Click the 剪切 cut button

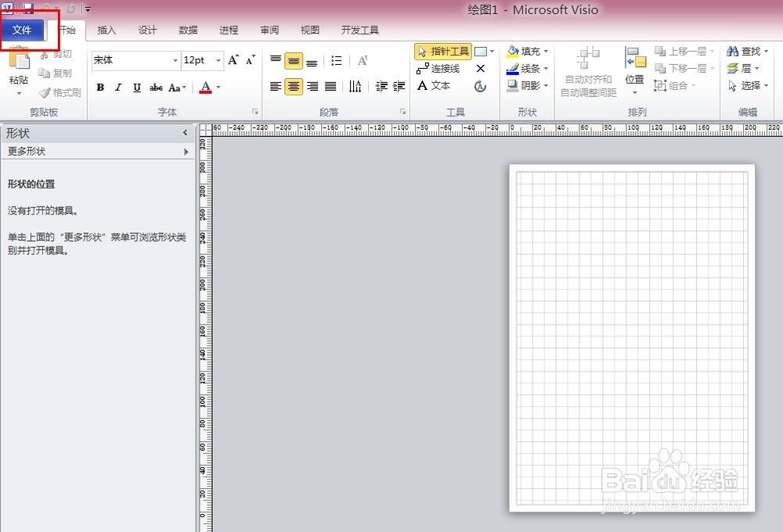[x=56, y=54]
